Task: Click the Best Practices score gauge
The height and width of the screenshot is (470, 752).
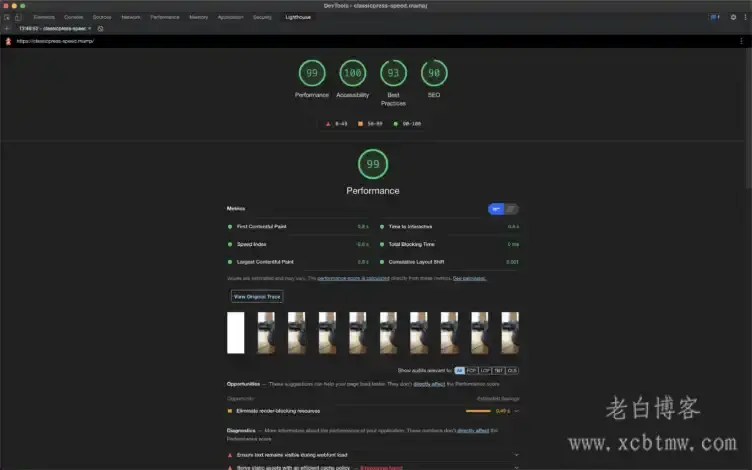Action: pyautogui.click(x=393, y=73)
